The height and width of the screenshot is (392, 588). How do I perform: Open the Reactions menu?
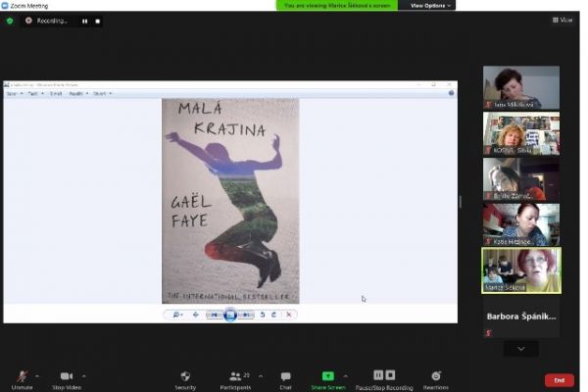point(436,376)
